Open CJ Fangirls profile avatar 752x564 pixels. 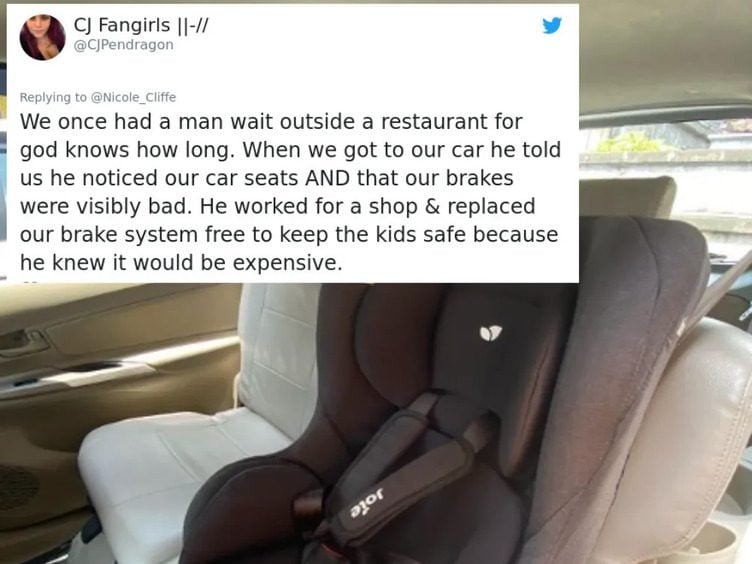pyautogui.click(x=43, y=37)
